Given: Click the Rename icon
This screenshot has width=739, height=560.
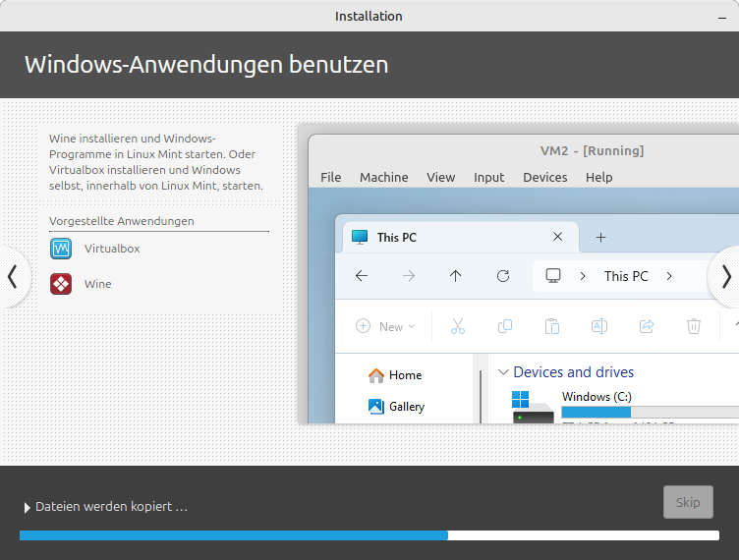Looking at the screenshot, I should (599, 326).
